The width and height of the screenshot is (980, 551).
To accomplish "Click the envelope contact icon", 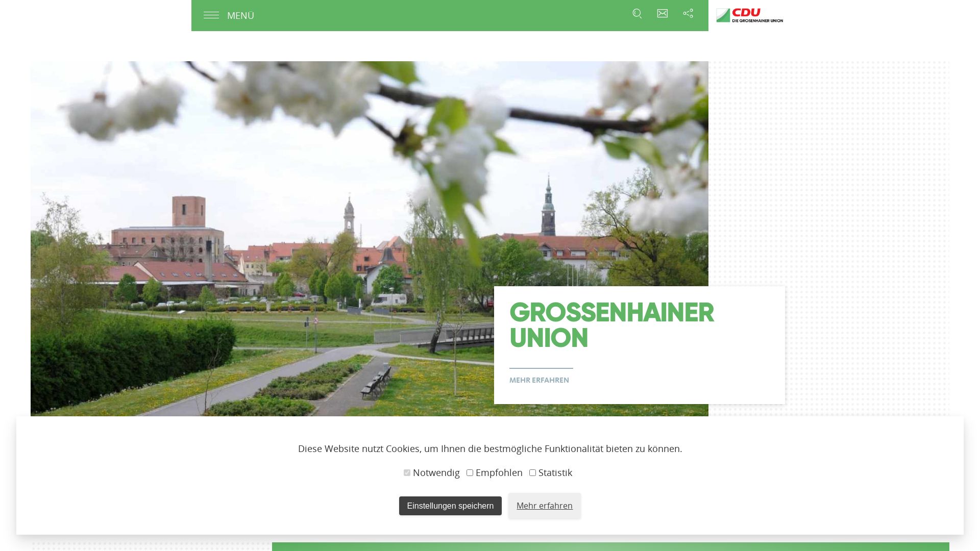I will (663, 14).
